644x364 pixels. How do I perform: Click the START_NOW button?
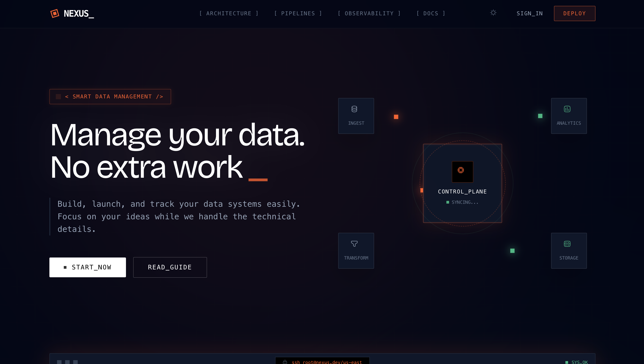[x=88, y=267]
